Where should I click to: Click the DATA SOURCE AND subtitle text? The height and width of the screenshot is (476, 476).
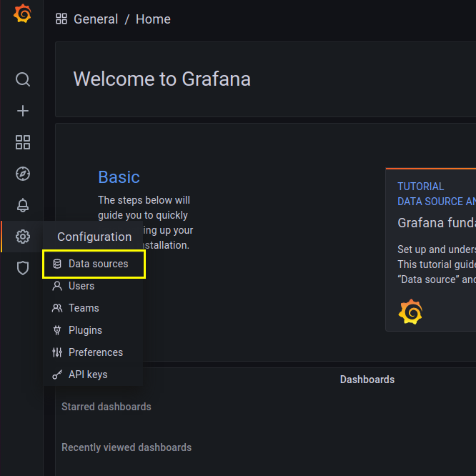(x=437, y=202)
